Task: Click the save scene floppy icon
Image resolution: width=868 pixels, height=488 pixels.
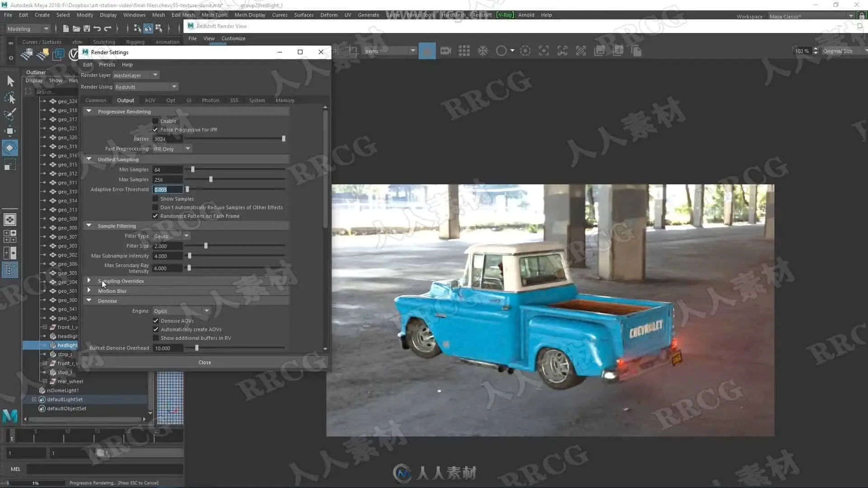Action: click(87, 28)
